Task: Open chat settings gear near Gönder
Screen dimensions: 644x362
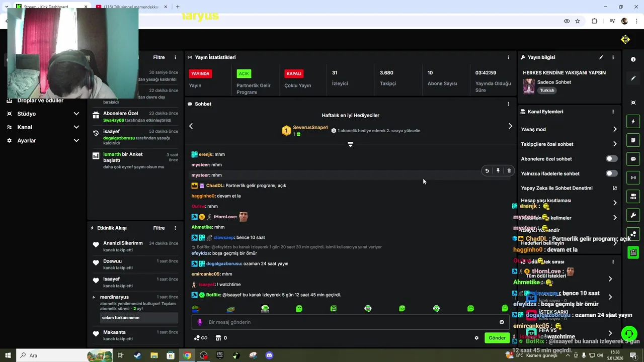Action: [476, 338]
